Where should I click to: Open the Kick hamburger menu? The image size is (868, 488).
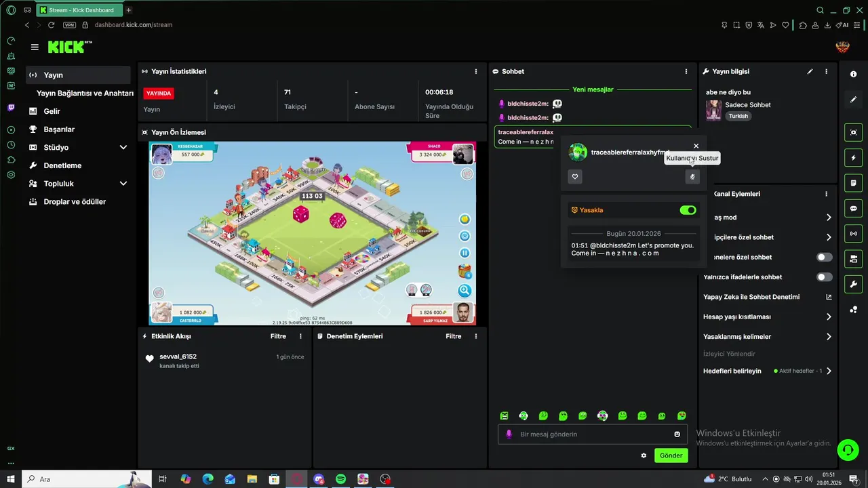[x=35, y=47]
